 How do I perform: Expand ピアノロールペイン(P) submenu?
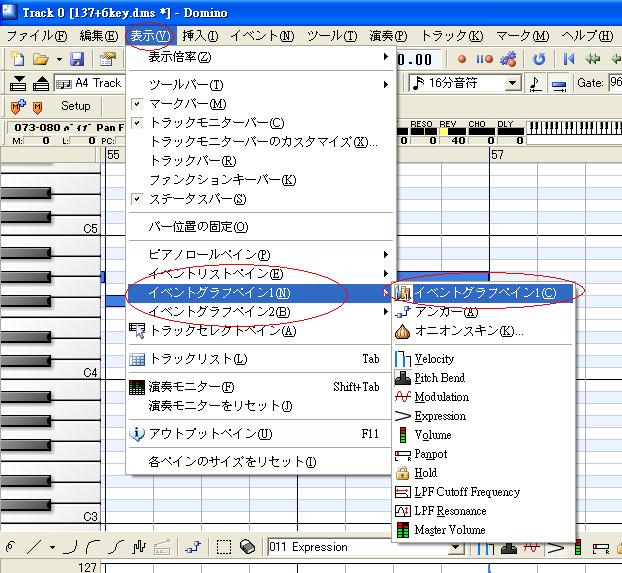pyautogui.click(x=261, y=254)
